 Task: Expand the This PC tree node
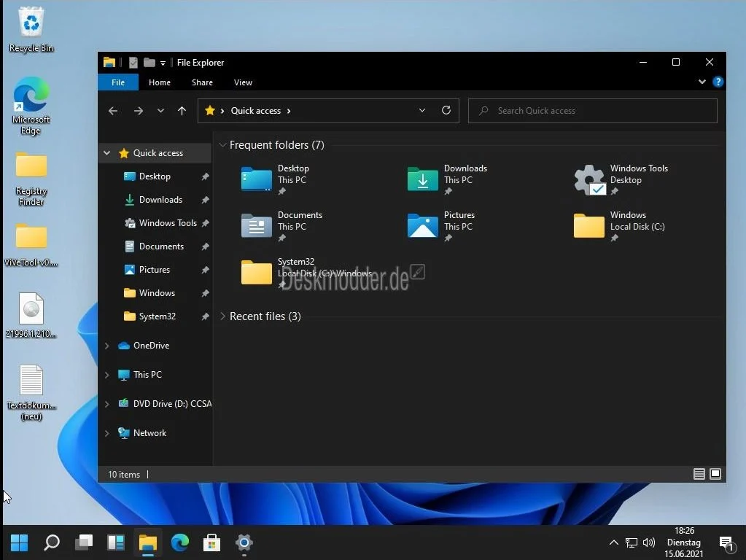(x=107, y=375)
